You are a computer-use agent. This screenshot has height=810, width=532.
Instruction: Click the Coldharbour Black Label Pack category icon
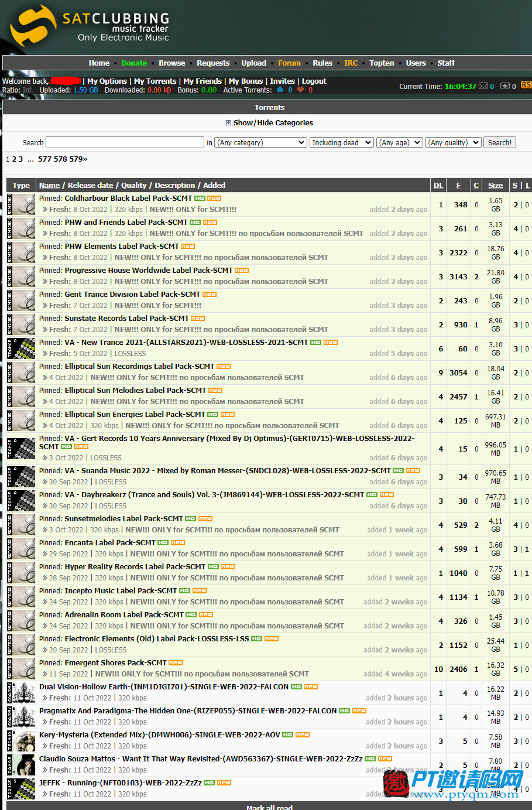click(21, 204)
